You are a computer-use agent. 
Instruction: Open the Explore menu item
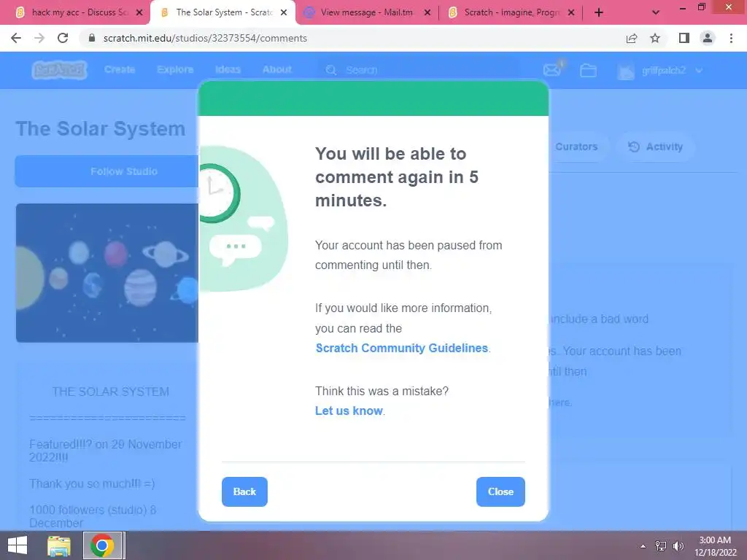tap(175, 69)
